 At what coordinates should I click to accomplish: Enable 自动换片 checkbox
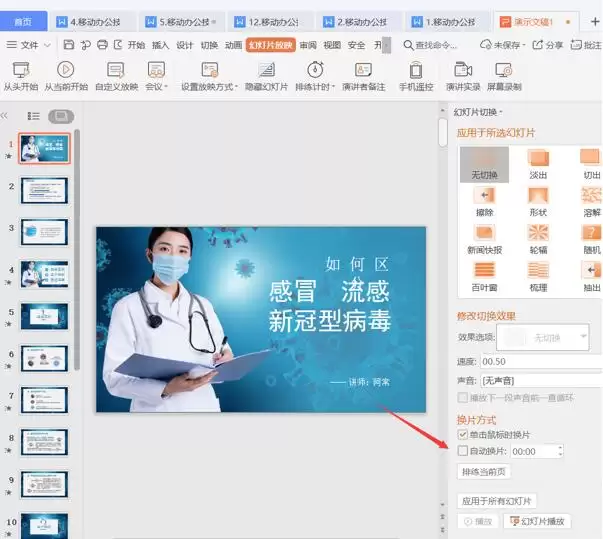462,451
